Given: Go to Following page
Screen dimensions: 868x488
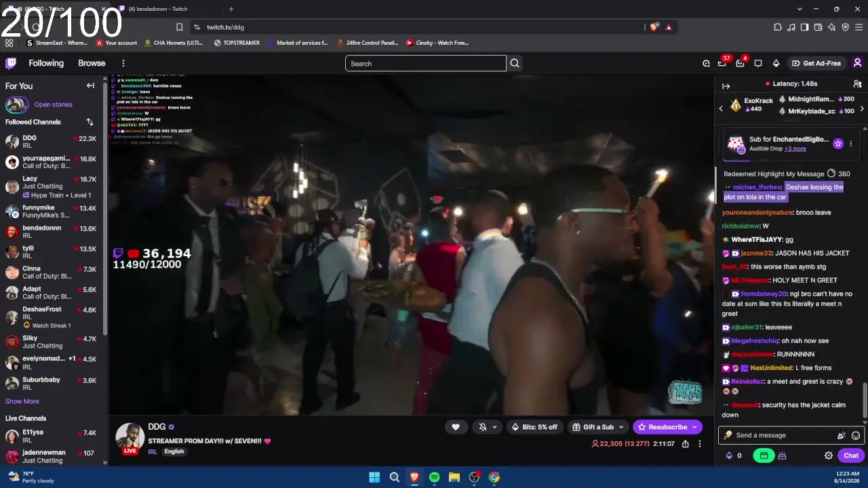Looking at the screenshot, I should [x=46, y=63].
